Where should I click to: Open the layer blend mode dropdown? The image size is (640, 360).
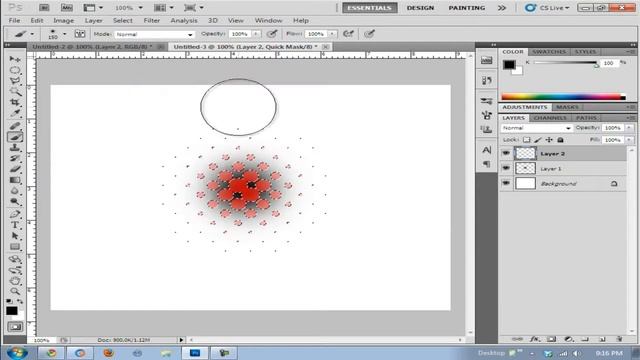[536, 128]
